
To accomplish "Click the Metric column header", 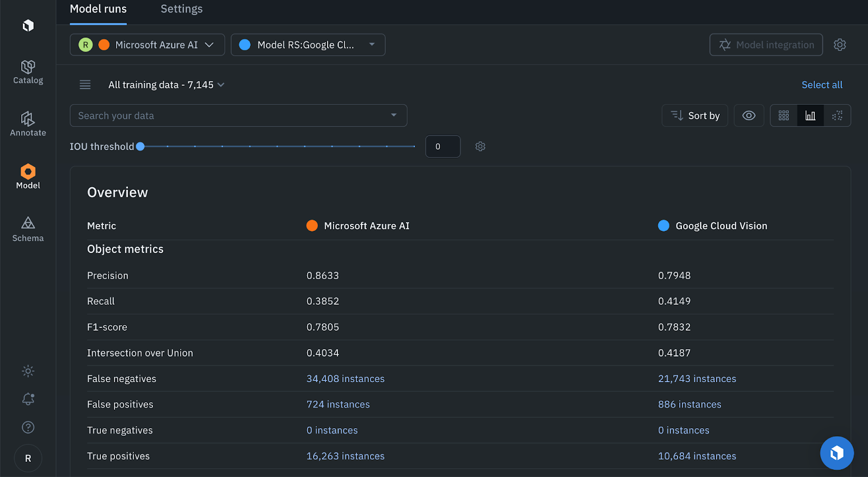I will coord(101,226).
